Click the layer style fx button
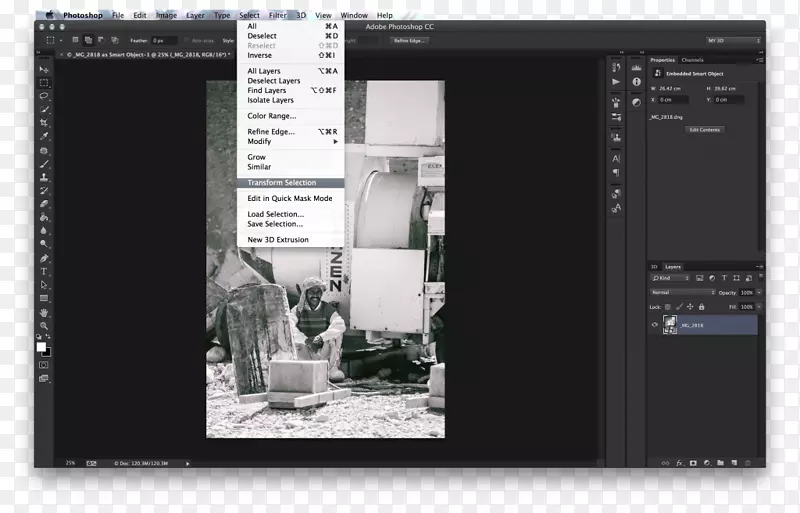The width and height of the screenshot is (800, 513). click(679, 463)
